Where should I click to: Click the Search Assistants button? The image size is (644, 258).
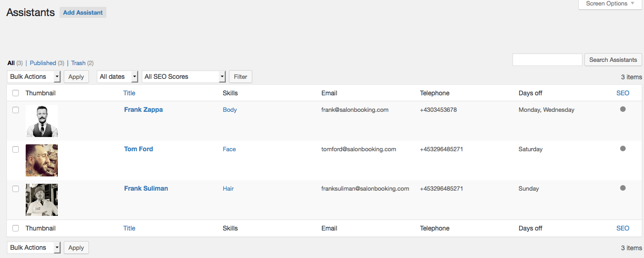[613, 60]
